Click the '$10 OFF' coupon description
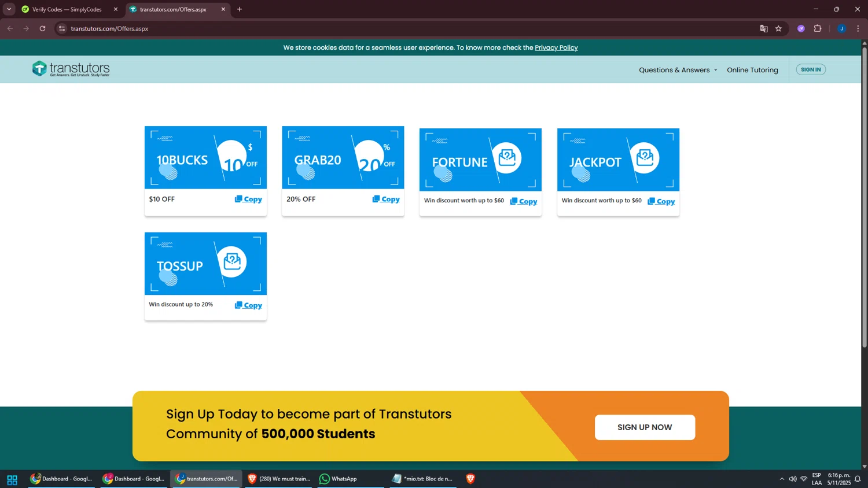Screen dimensions: 868x488 pyautogui.click(x=162, y=199)
